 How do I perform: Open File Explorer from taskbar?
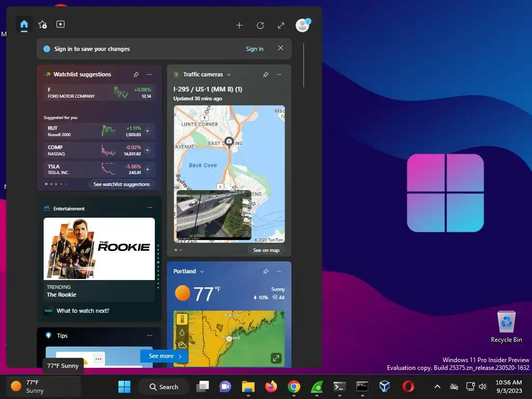pyautogui.click(x=248, y=387)
